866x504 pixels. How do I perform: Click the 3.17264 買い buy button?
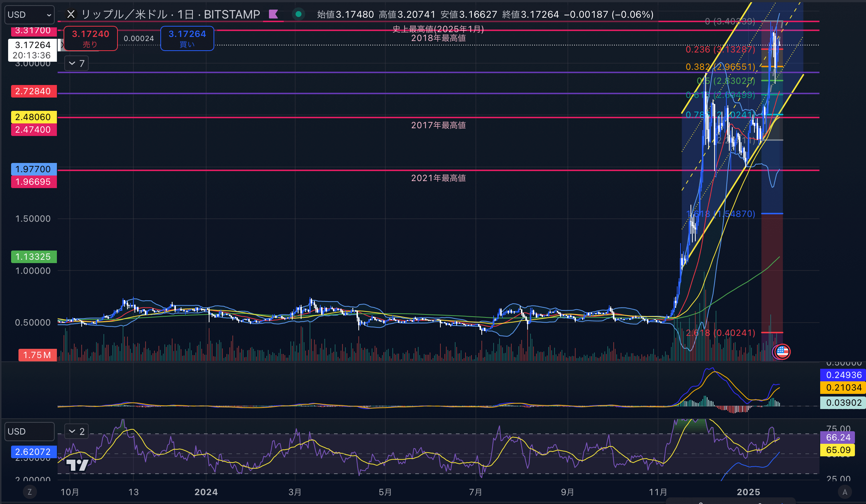point(187,38)
